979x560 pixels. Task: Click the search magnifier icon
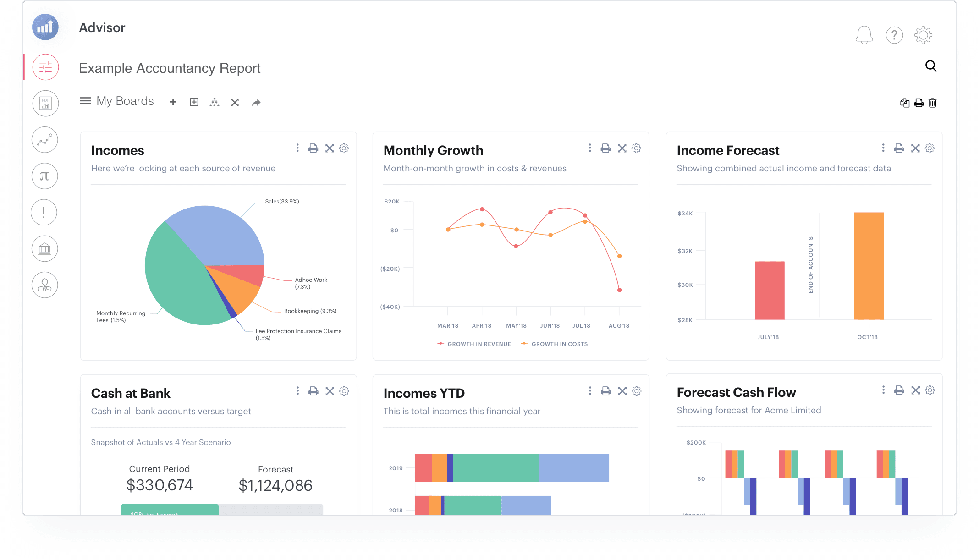point(931,66)
